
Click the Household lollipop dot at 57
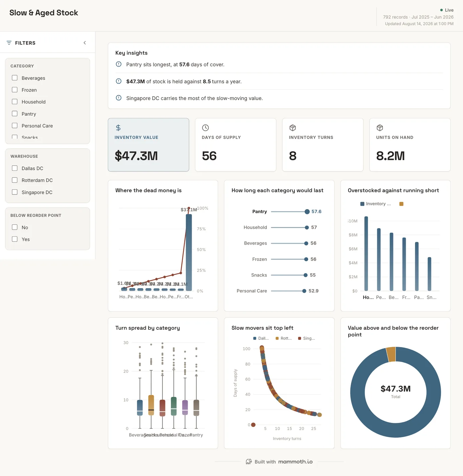[x=307, y=227]
